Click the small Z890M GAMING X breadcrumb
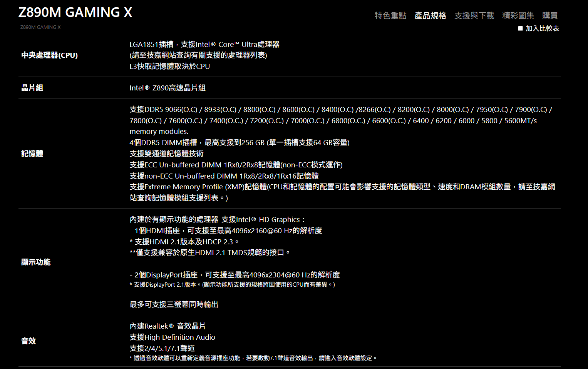 coord(40,27)
